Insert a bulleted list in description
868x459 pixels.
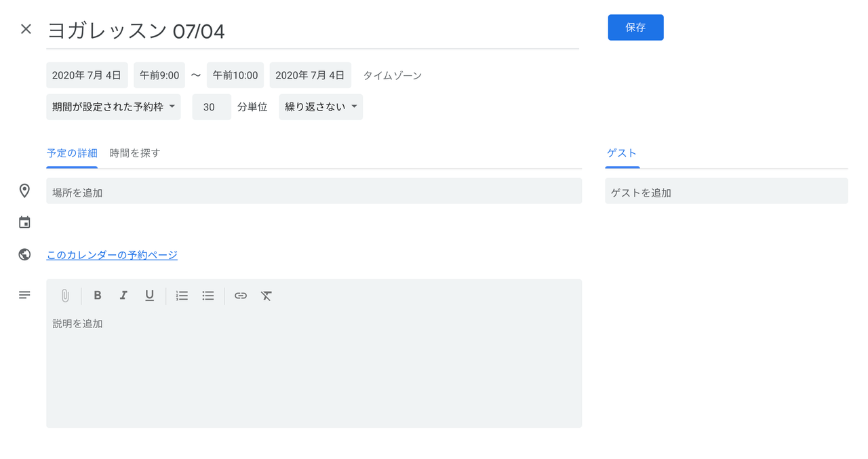[208, 296]
